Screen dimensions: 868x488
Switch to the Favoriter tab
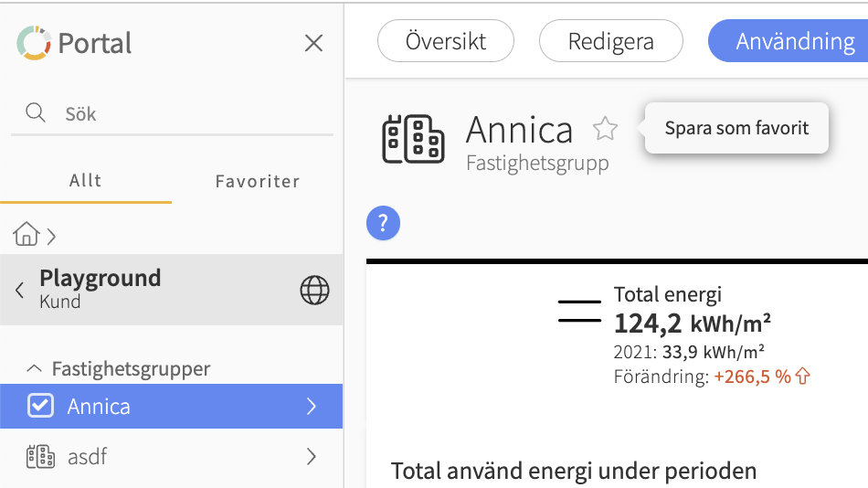coord(257,181)
